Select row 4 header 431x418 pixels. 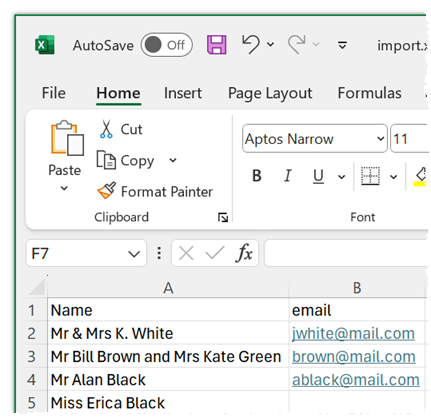[32, 380]
